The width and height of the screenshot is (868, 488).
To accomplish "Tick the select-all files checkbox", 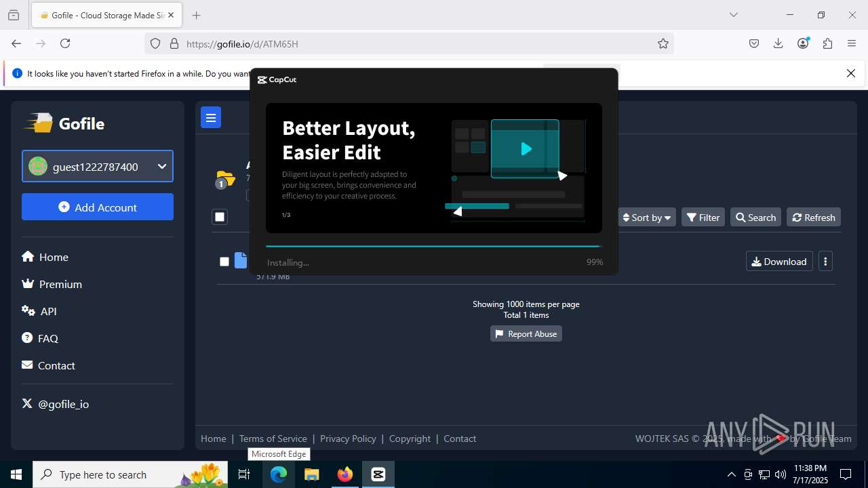I will point(219,217).
